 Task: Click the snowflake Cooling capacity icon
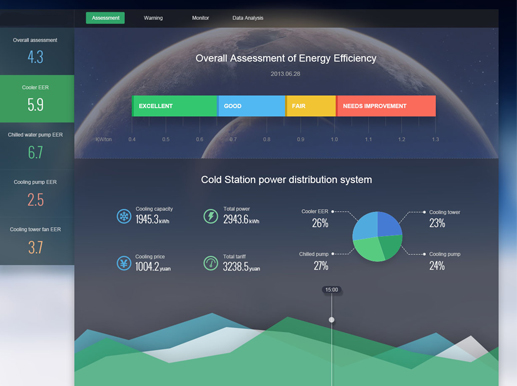pos(124,217)
